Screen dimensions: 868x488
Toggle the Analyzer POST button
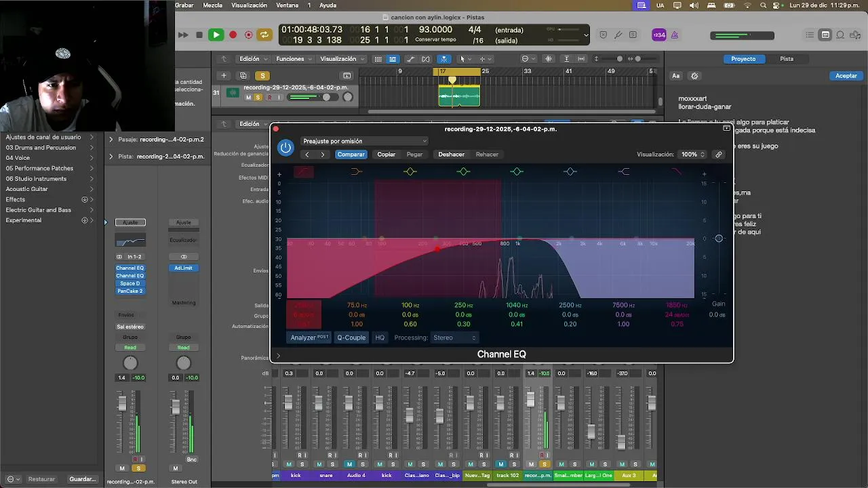pyautogui.click(x=309, y=338)
